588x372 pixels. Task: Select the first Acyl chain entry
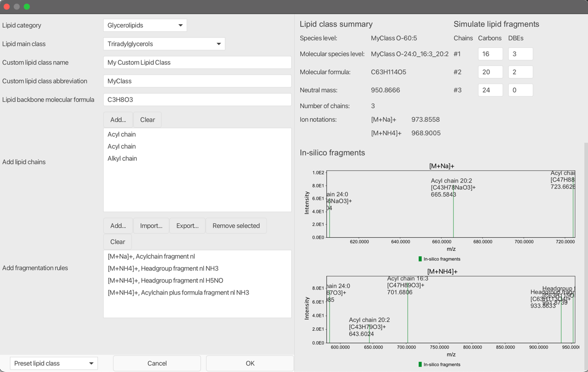click(197, 135)
